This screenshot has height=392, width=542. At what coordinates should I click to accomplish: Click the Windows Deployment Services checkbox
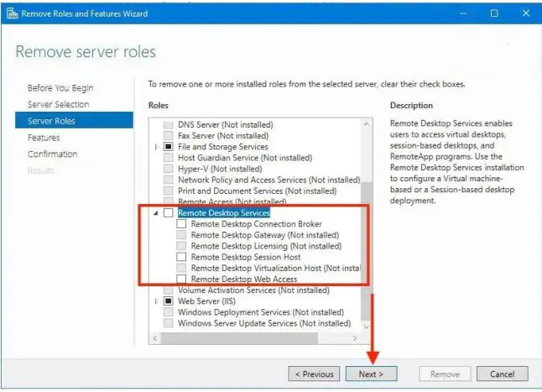pos(169,312)
